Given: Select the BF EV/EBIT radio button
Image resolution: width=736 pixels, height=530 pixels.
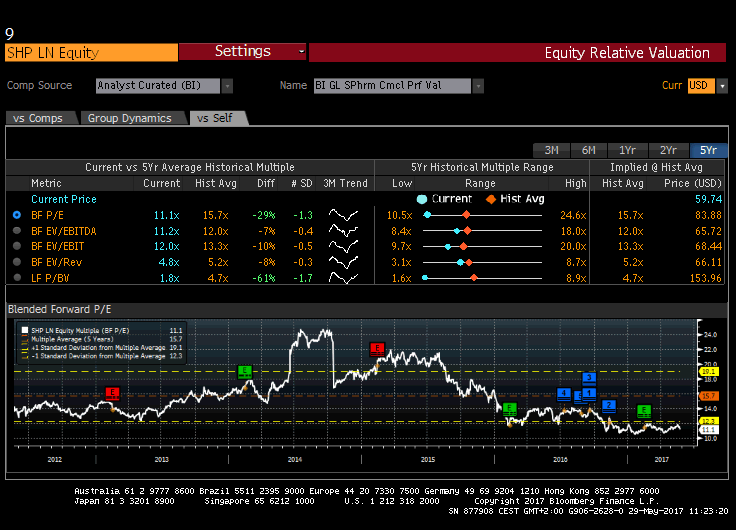Looking at the screenshot, I should [17, 246].
